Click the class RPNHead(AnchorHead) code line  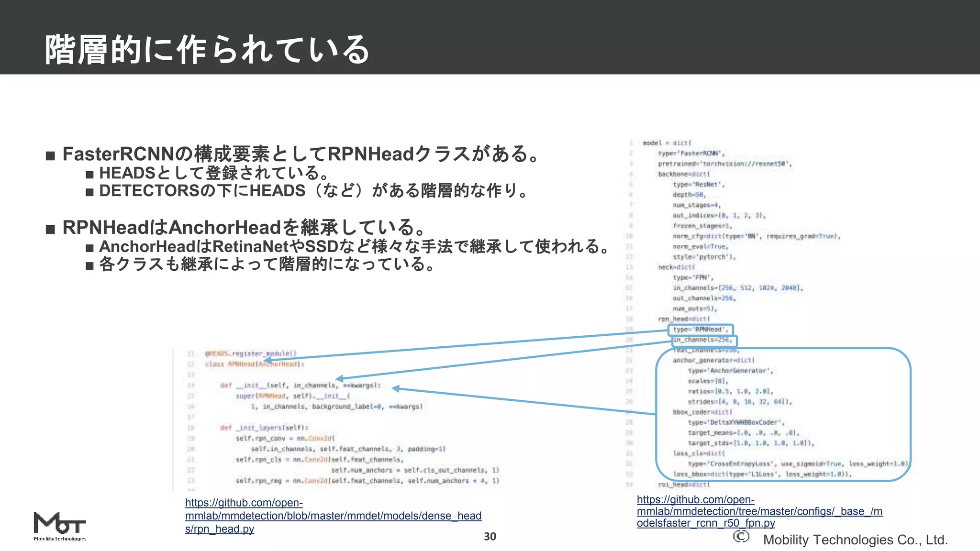click(x=255, y=364)
